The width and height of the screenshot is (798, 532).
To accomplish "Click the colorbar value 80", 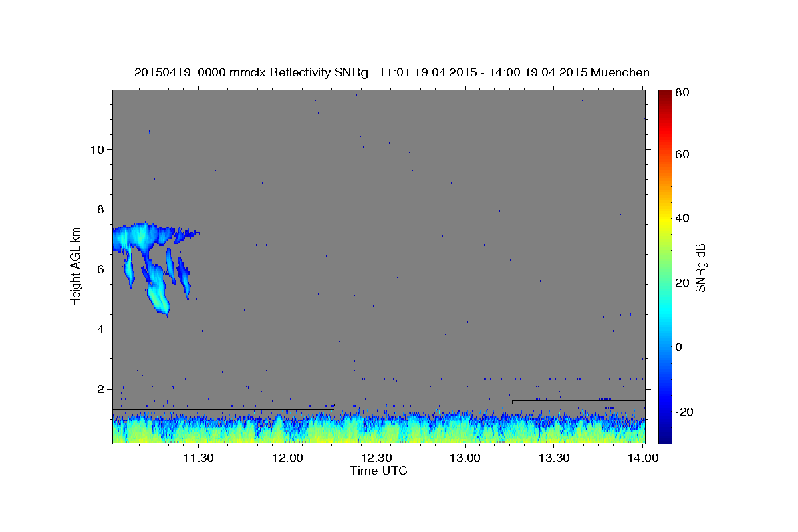I will [x=683, y=92].
